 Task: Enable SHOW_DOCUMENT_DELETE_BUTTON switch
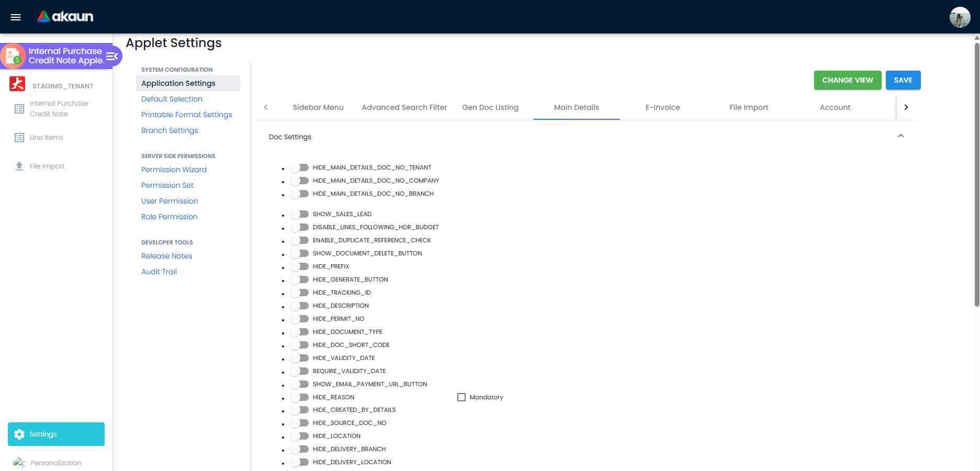pyautogui.click(x=300, y=253)
